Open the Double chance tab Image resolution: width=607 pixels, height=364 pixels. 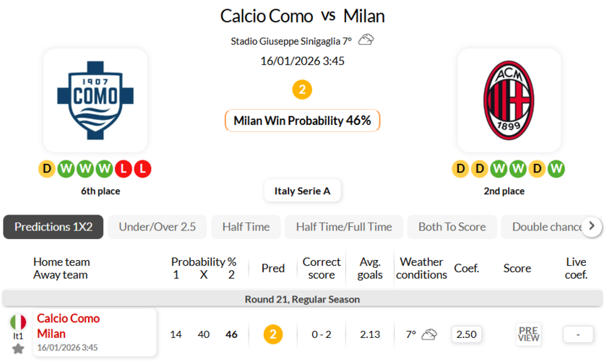(x=546, y=227)
